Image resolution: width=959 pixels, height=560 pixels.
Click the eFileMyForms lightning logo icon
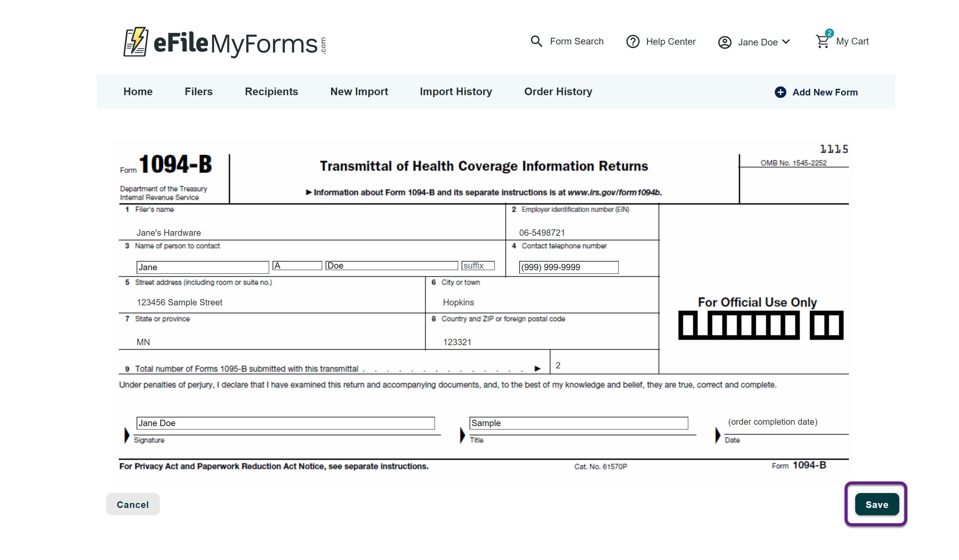[x=136, y=42]
